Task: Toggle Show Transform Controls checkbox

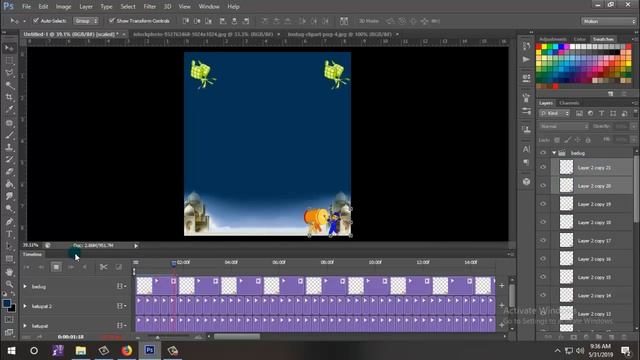Action: [x=111, y=20]
